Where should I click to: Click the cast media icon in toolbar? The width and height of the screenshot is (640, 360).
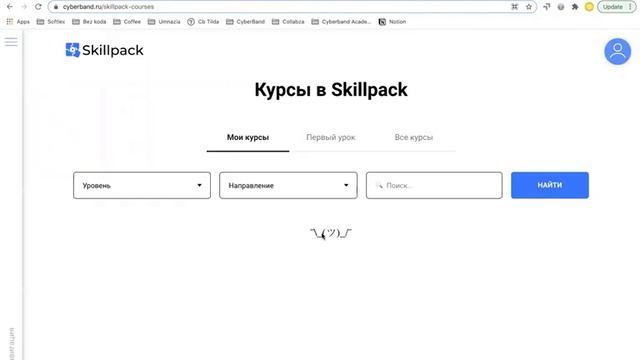pos(547,7)
